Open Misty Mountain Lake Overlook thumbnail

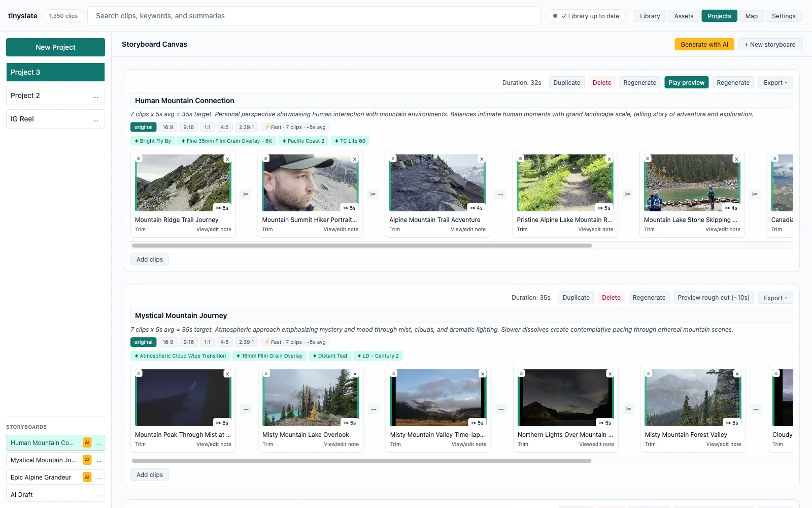tap(311, 397)
